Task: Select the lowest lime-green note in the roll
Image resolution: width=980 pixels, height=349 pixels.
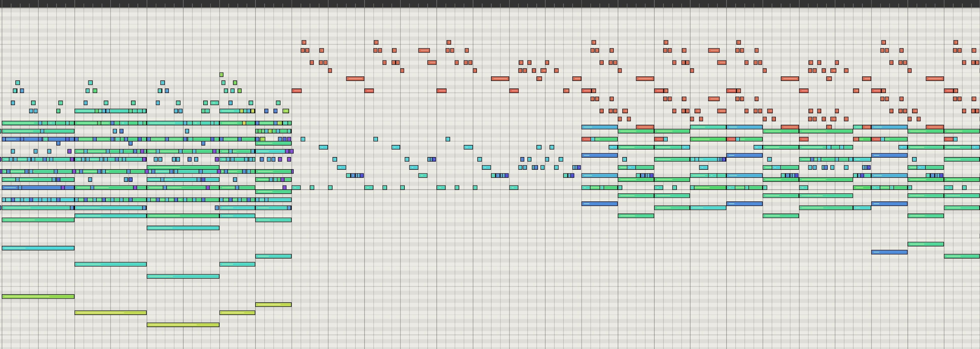Action: (183, 325)
